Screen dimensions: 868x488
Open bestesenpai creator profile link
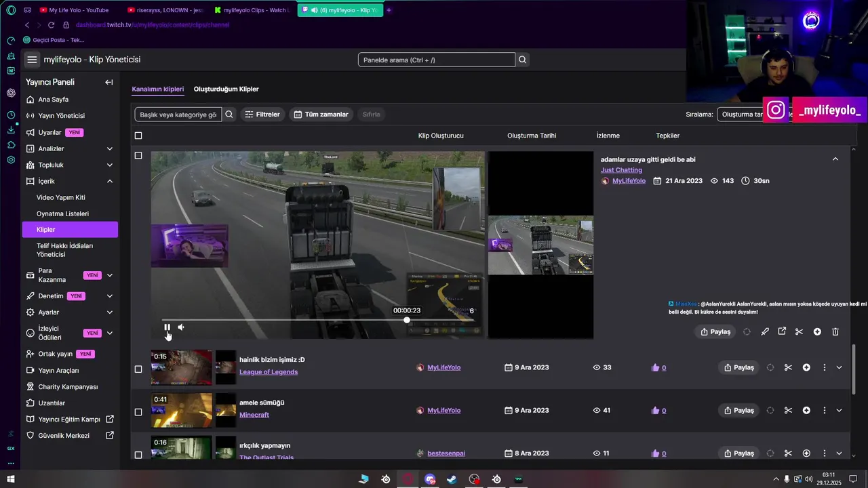[x=446, y=453]
